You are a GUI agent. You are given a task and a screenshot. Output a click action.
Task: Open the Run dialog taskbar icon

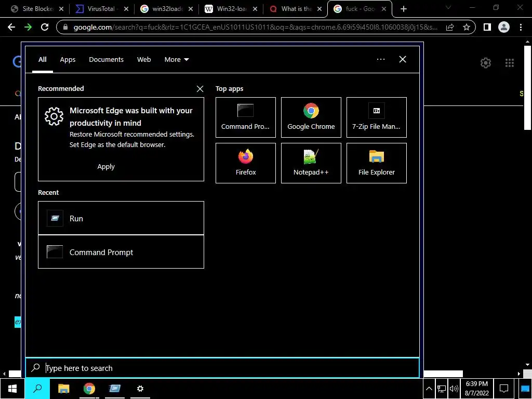tap(115, 389)
